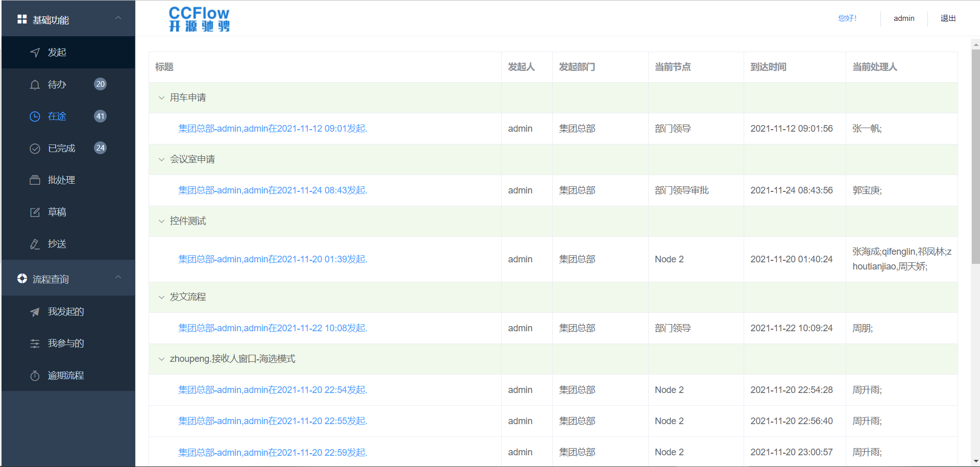Click the stopwatch icon for 逾期流程
980x467 pixels.
[35, 376]
